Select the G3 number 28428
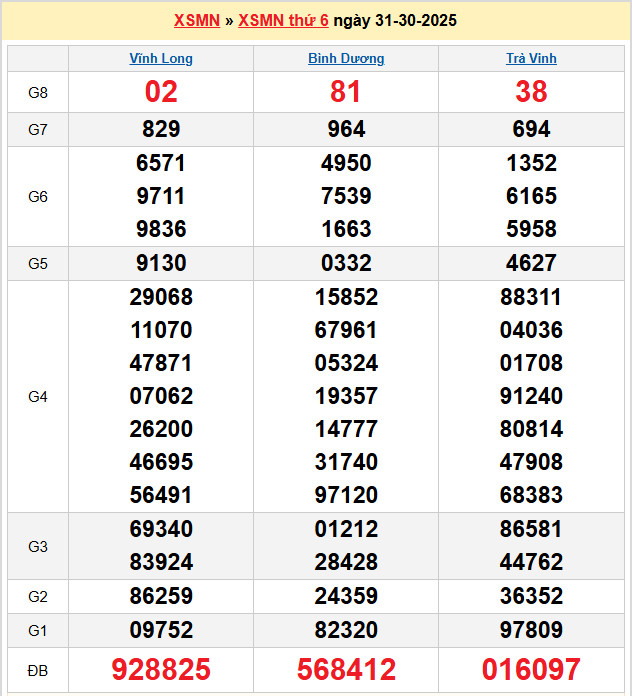Image resolution: width=632 pixels, height=696 pixels. pos(346,562)
